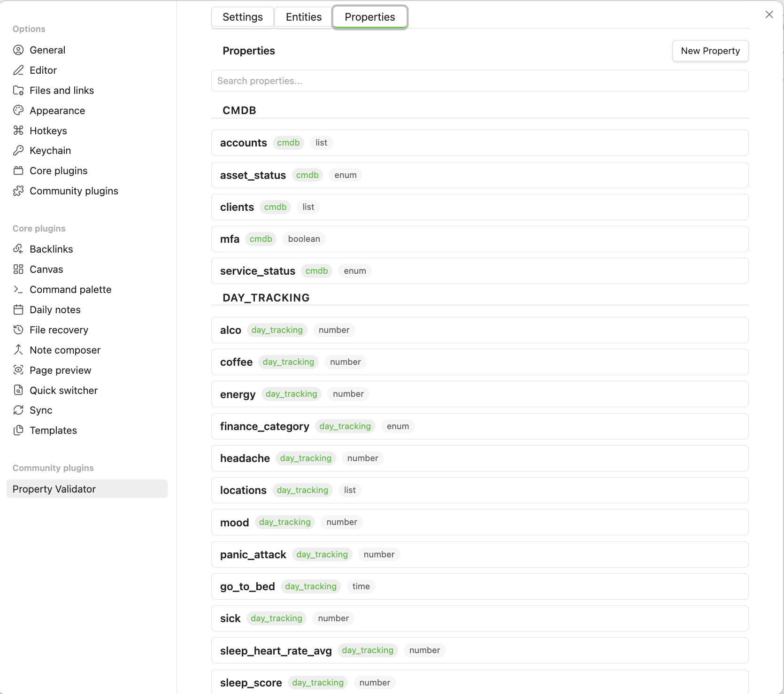Open the accounts property entry
The width and height of the screenshot is (784, 694).
pyautogui.click(x=480, y=143)
